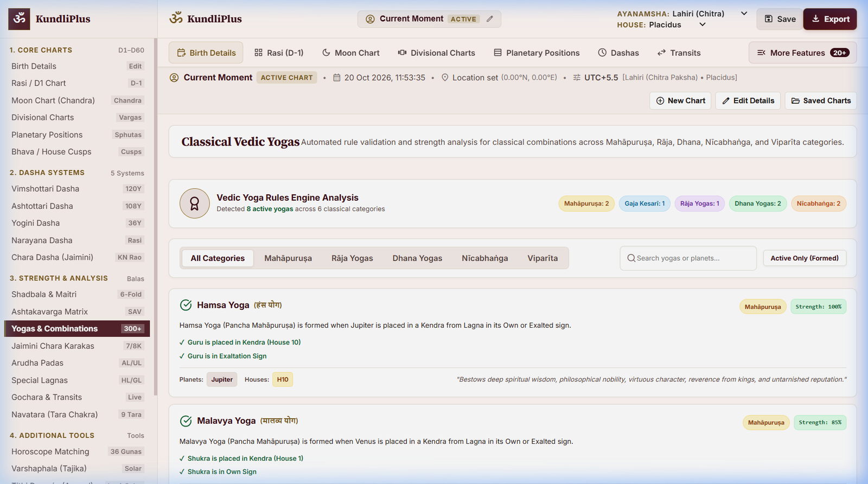
Task: Open the Rasi (D-1) tab
Action: pyautogui.click(x=279, y=53)
